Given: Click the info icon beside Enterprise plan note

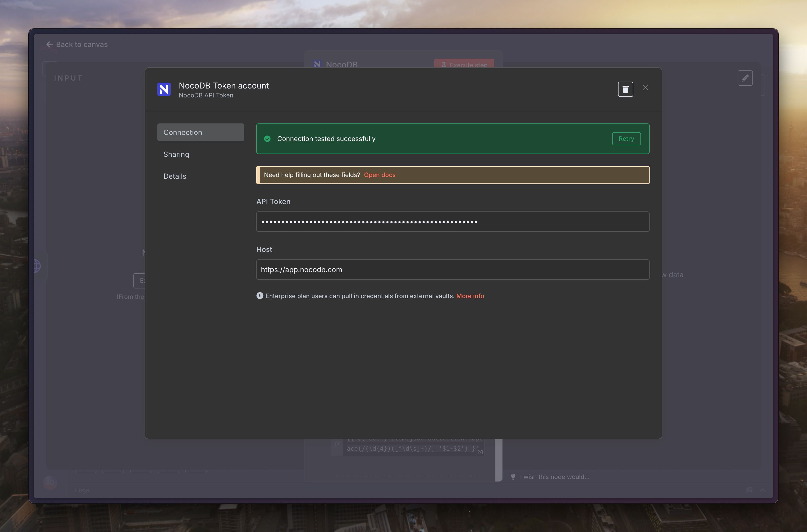Looking at the screenshot, I should (259, 296).
